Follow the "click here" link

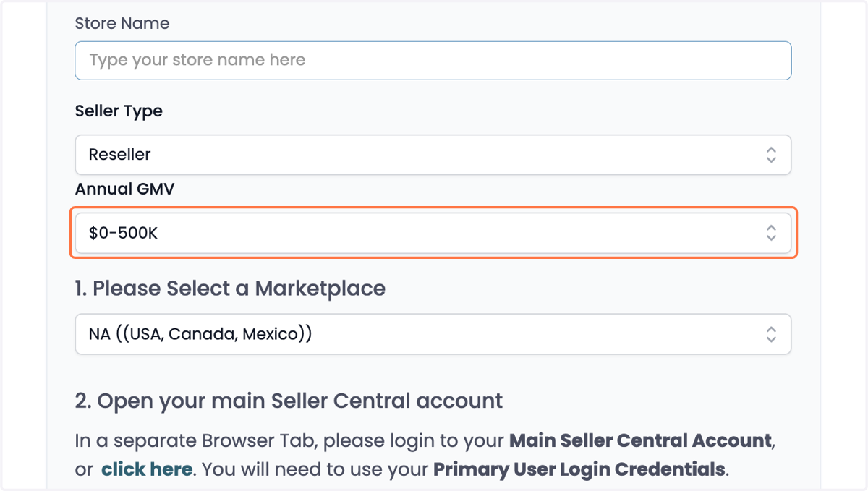(x=147, y=469)
